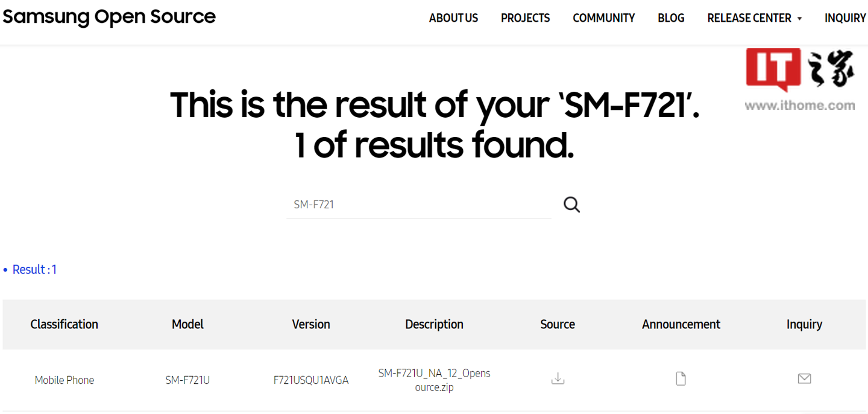Screen dimensions: 868x414
Task: Select the F721USQU1AVGA version cell
Action: [x=311, y=380]
